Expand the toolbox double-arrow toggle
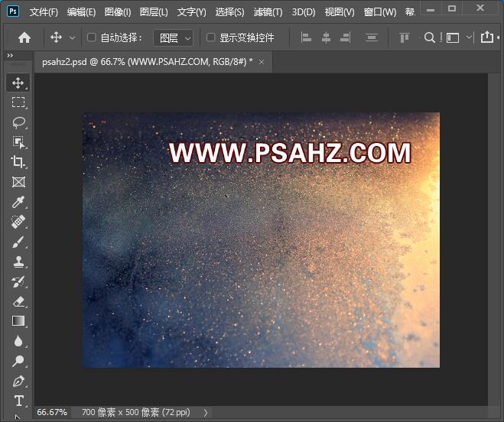 click(x=10, y=55)
